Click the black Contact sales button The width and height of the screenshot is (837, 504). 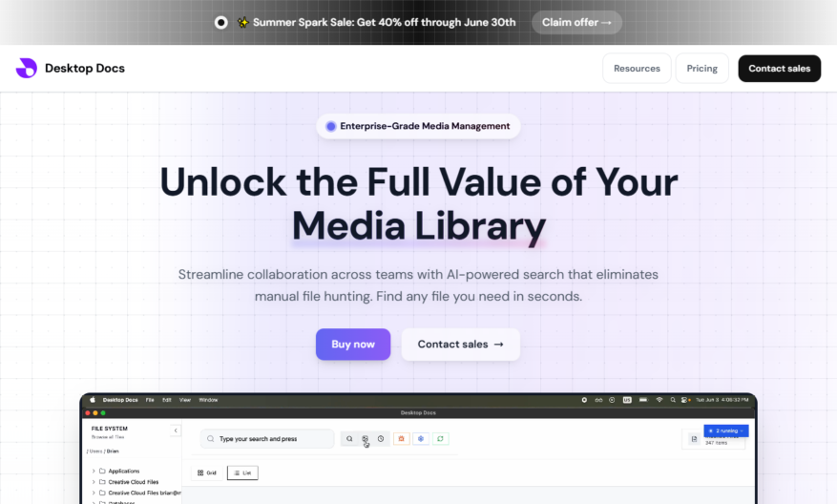[x=780, y=69]
